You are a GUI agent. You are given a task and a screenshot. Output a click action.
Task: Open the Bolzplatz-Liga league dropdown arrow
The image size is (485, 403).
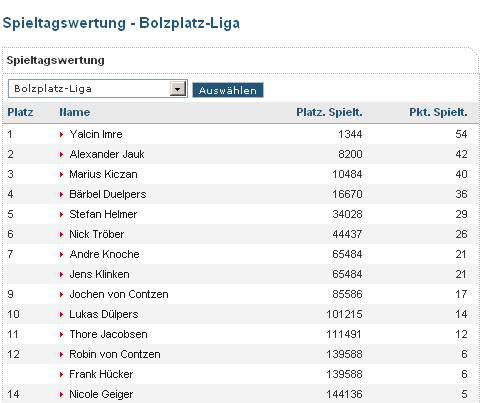click(178, 89)
